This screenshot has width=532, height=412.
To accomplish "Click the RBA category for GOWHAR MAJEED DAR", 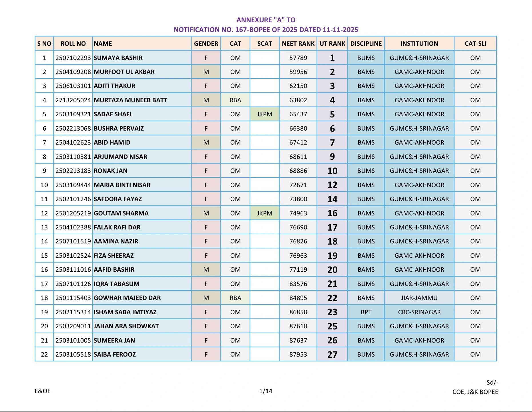I will 235,298.
